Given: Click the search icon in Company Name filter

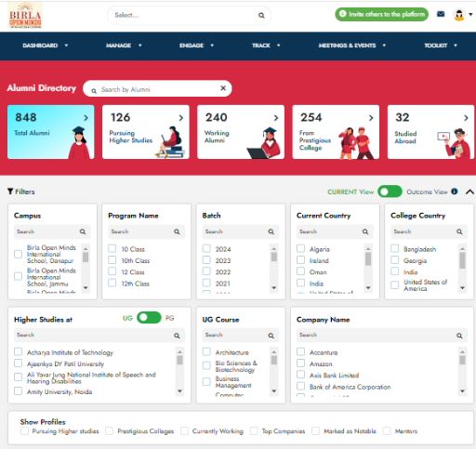Looking at the screenshot, I should click(x=459, y=336).
